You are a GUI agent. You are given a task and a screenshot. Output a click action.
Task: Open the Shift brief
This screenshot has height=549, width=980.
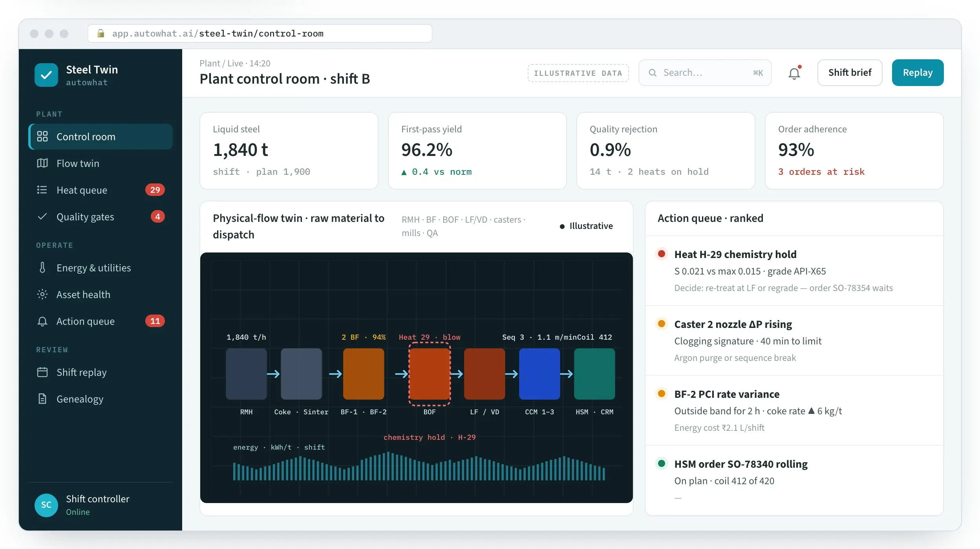click(850, 73)
